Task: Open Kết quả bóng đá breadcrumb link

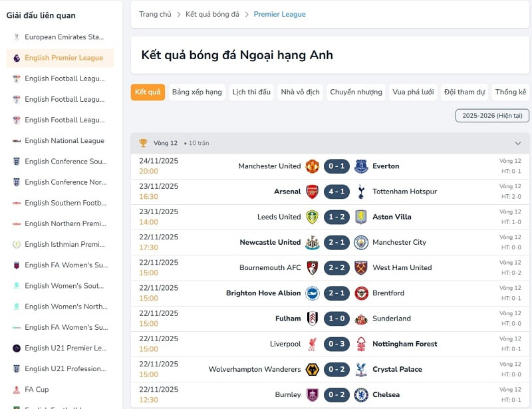Action: 212,14
